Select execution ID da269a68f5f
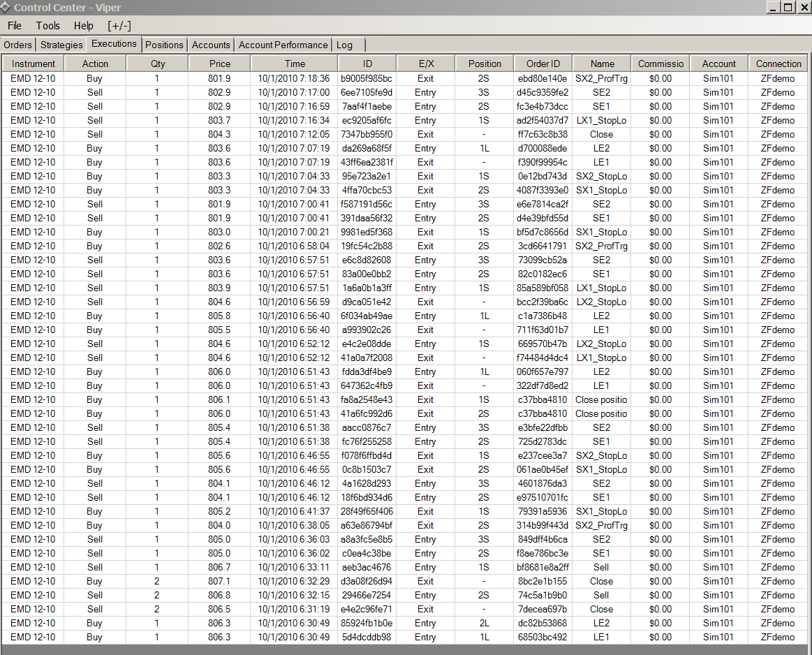 click(367, 149)
